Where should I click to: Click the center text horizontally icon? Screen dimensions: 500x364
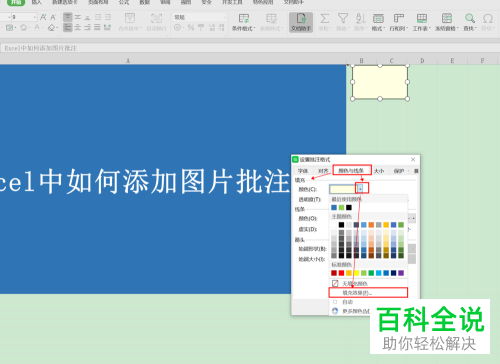point(78,27)
